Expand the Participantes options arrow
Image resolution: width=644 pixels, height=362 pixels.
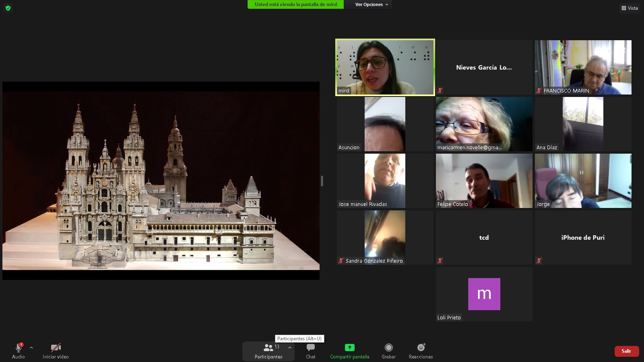[x=289, y=348]
